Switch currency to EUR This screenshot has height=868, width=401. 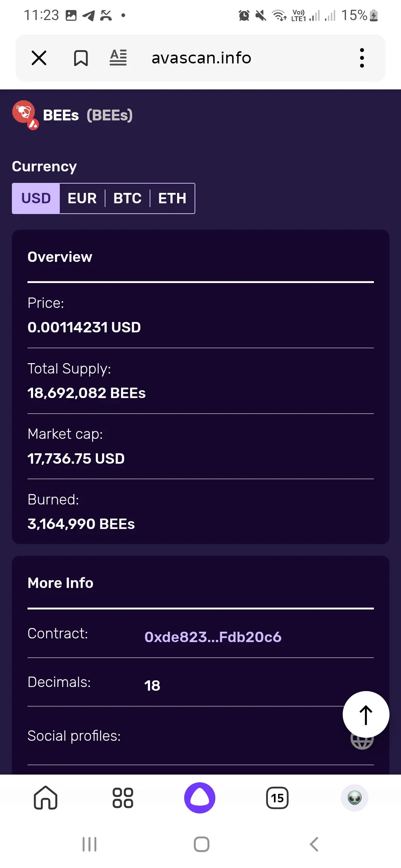pos(82,198)
